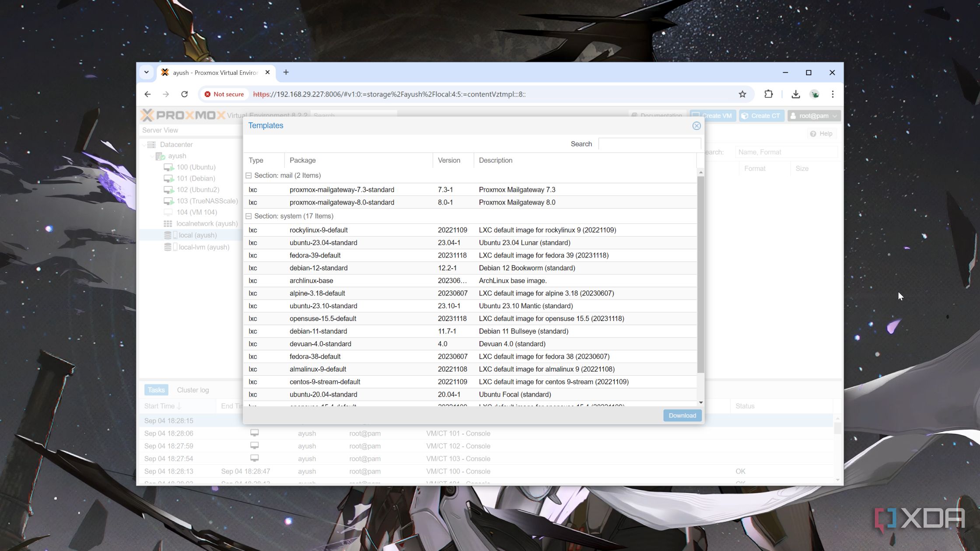
Task: Click the localnetwork grid icon in the tree
Action: pos(168,223)
